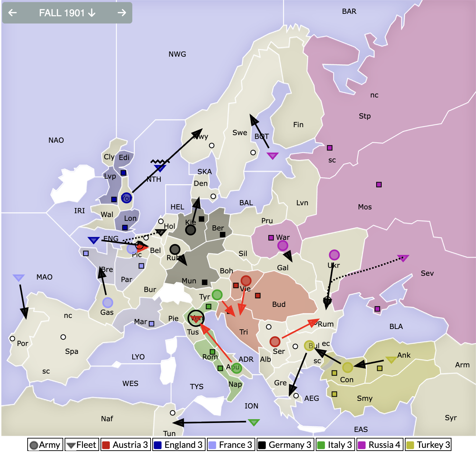Viewport: 476px width, 452px height.
Task: Pick the Italian fleet in the Ionian Sea
Action: [254, 422]
